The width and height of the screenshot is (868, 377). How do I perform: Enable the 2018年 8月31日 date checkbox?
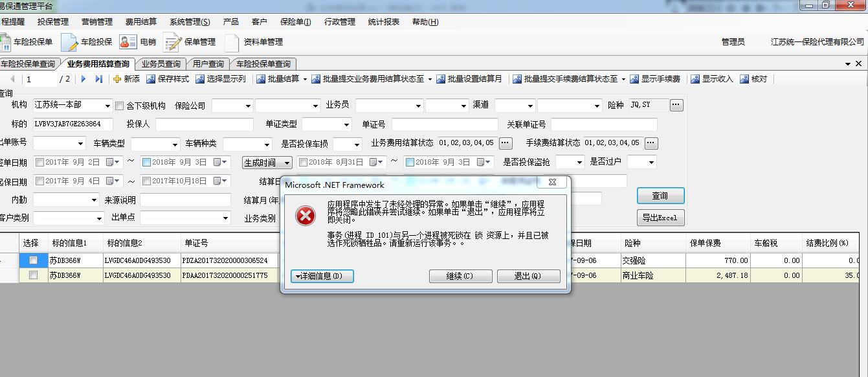pos(303,162)
